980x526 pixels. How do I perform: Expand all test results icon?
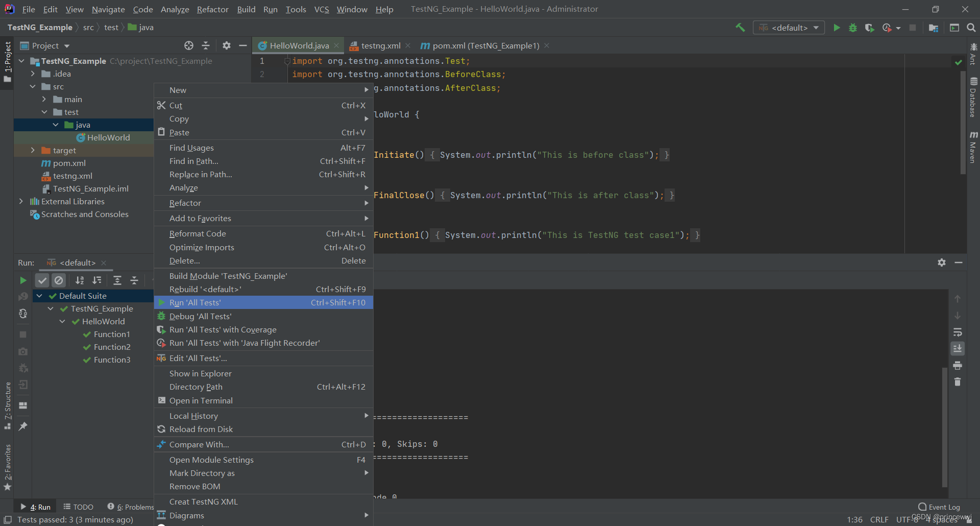pos(117,280)
